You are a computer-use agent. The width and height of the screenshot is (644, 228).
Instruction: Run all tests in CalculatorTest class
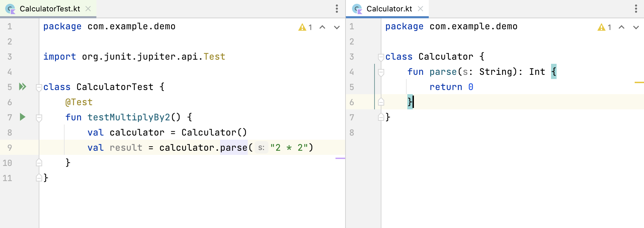(x=22, y=87)
